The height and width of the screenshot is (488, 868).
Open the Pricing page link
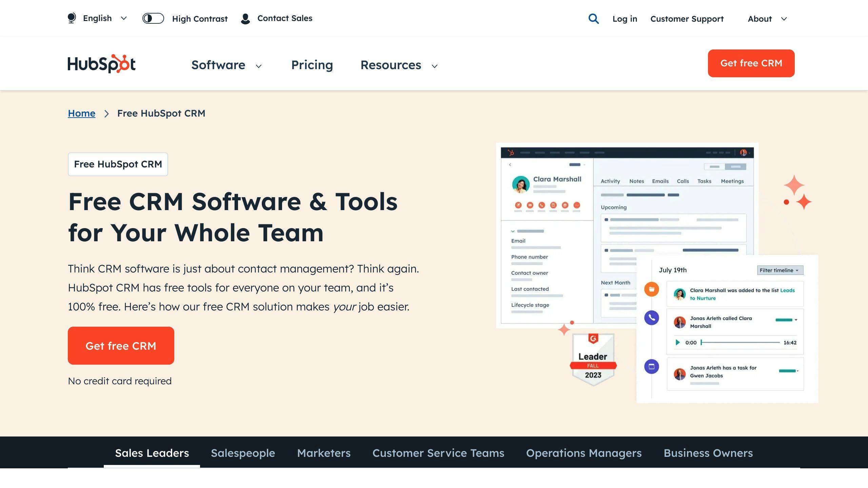tap(312, 65)
